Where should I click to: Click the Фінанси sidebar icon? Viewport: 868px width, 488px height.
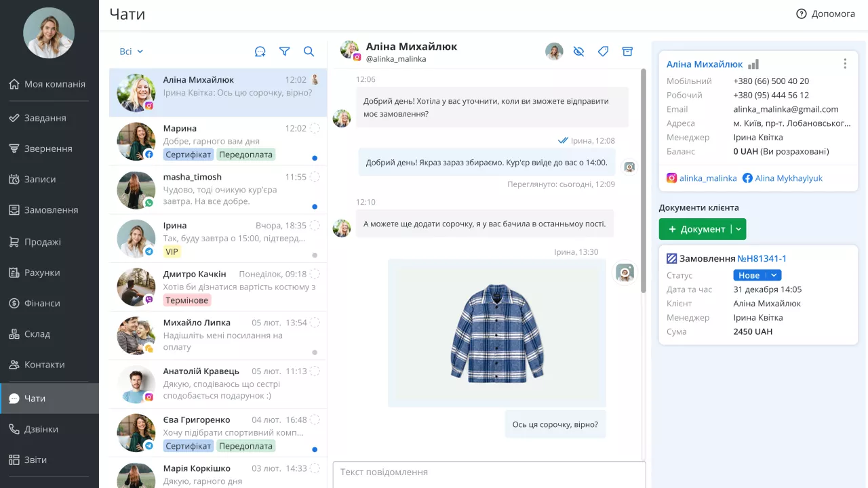tap(14, 304)
